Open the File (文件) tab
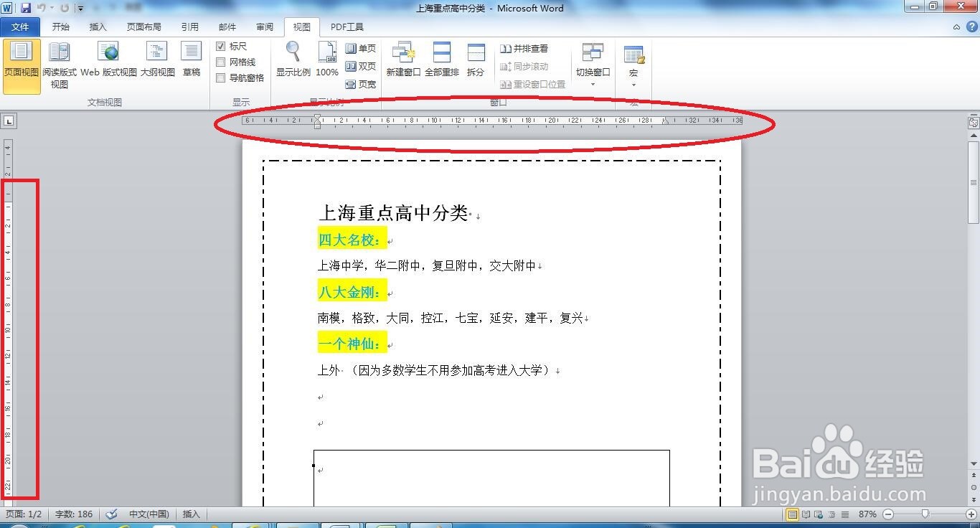 [20, 27]
